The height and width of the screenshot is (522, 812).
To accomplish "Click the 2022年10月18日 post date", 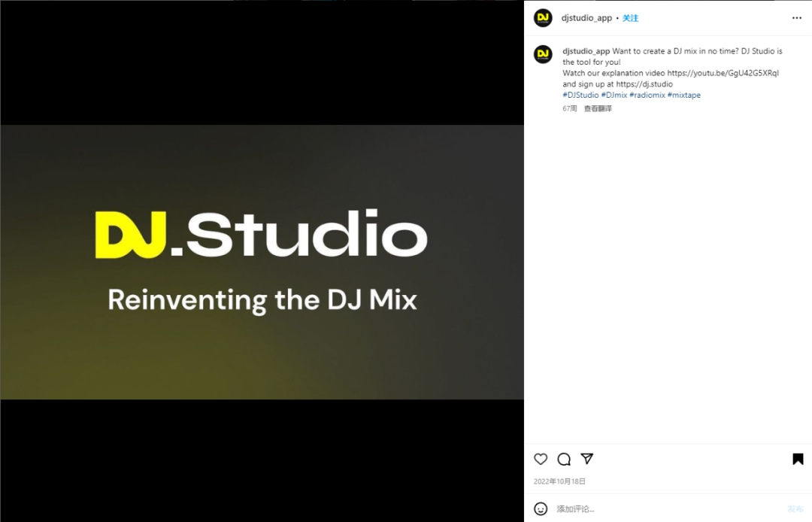I will [x=560, y=481].
